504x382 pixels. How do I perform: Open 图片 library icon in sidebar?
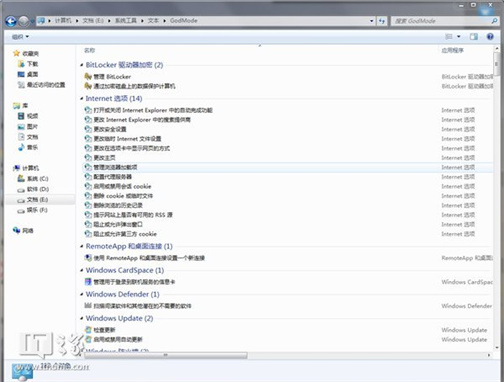click(x=21, y=126)
